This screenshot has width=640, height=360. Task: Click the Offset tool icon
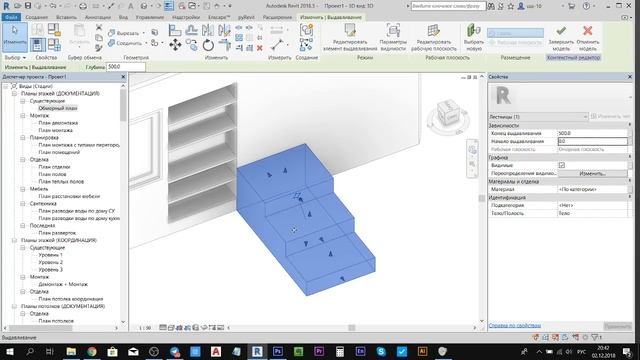point(191,30)
